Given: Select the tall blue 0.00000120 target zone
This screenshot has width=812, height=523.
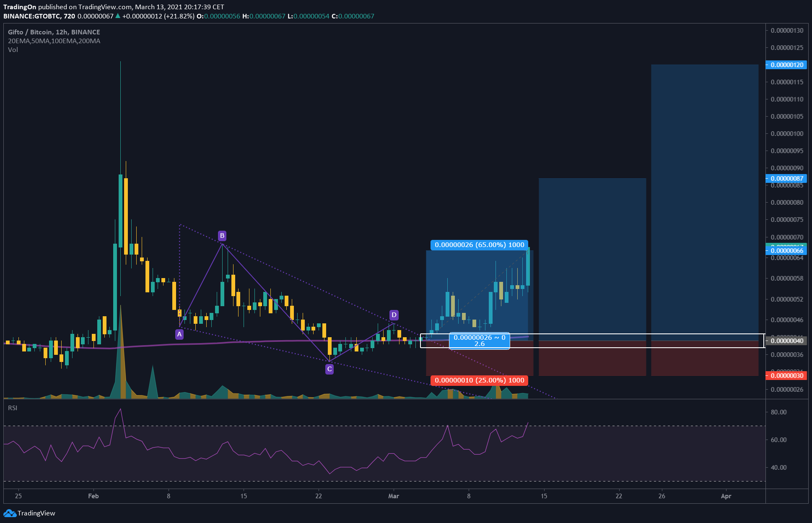Looking at the screenshot, I should pos(705,203).
